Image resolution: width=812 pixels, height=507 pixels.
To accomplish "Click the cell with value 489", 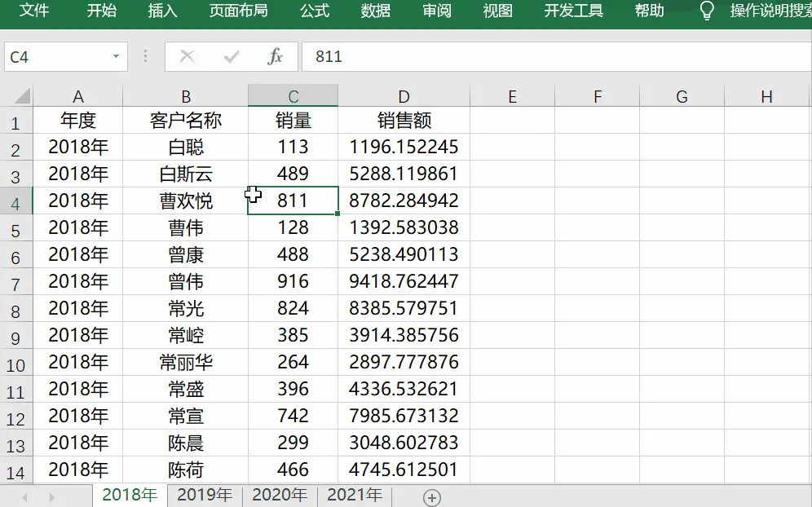I will point(293,174).
